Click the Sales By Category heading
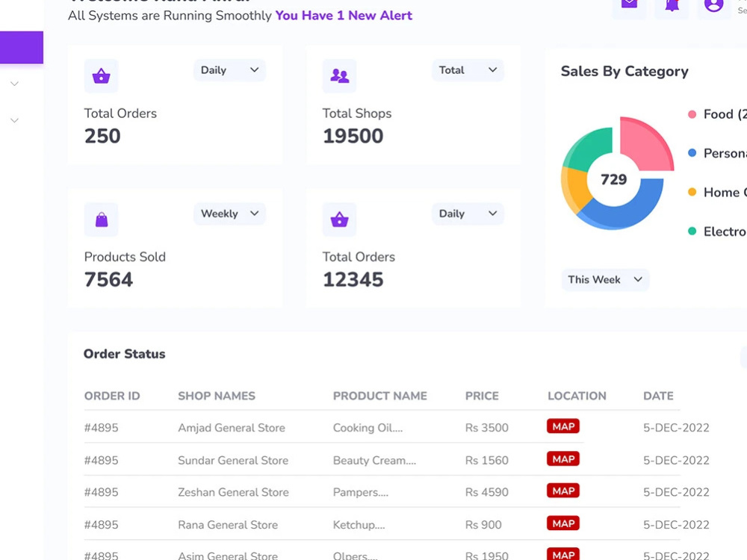This screenshot has width=747, height=560. tap(624, 72)
